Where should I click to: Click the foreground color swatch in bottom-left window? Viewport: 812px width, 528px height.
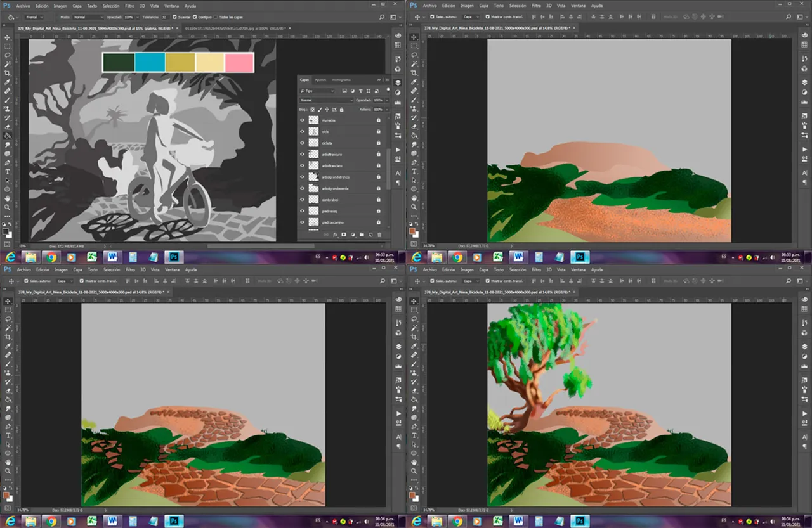click(x=6, y=494)
